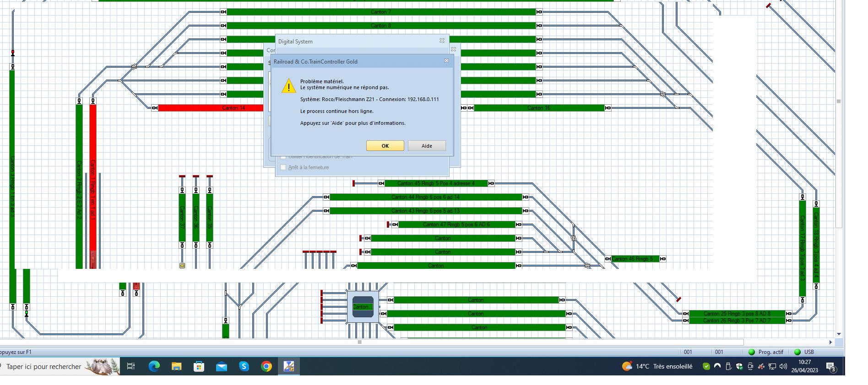Select vertical block Canton 17 Rmgb 3
Image resolution: width=868 pixels, height=385 pixels.
coord(803,248)
